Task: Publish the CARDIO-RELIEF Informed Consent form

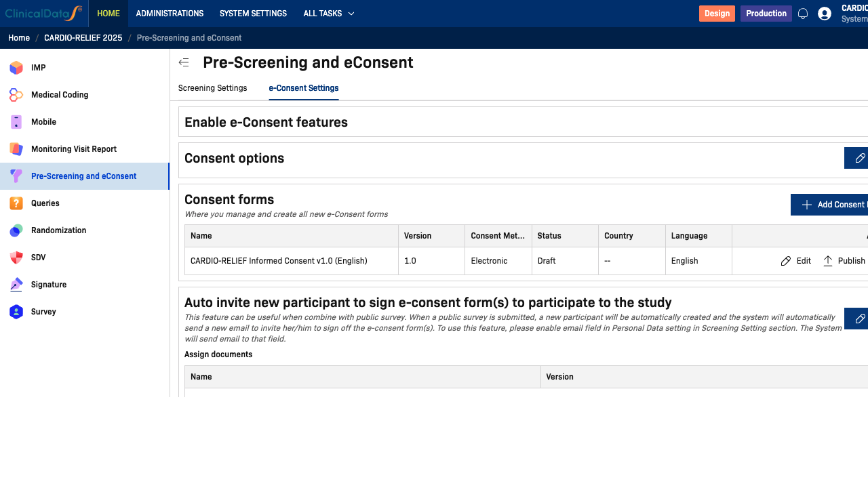Action: [x=843, y=260]
